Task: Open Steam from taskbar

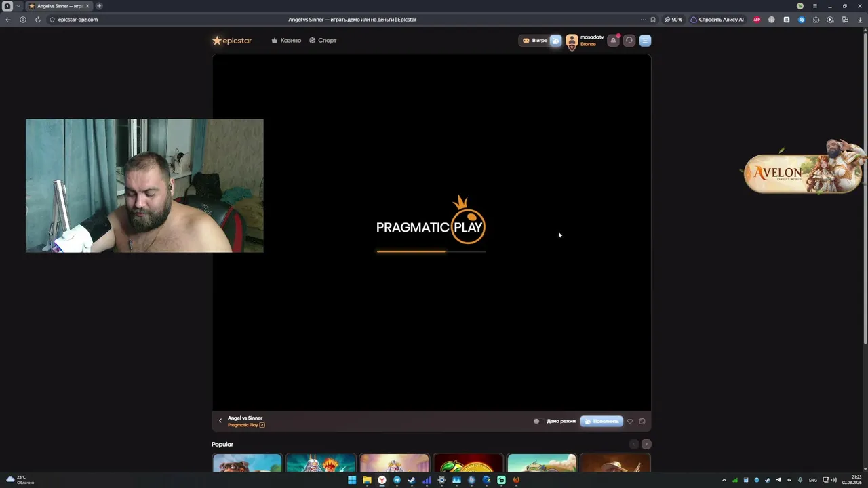Action: [x=412, y=480]
